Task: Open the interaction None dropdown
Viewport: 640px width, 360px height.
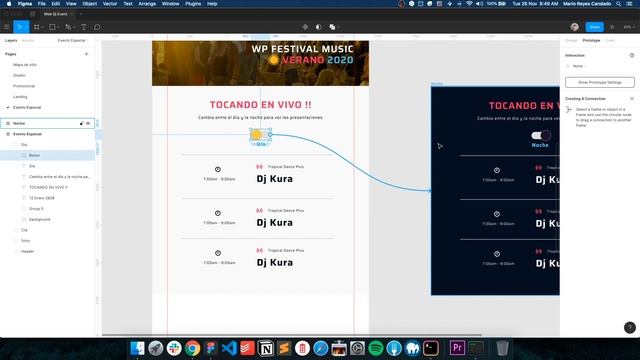Action: point(580,66)
